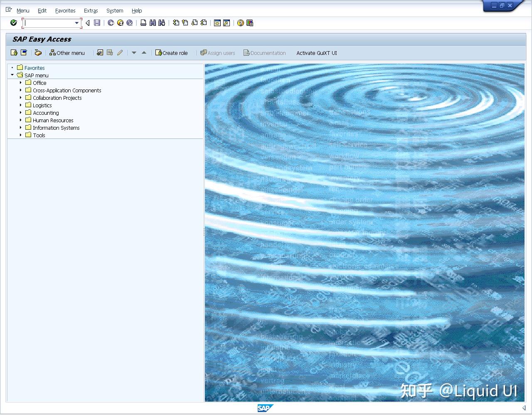
Task: Select the Human Resources tree label
Action: tap(53, 120)
